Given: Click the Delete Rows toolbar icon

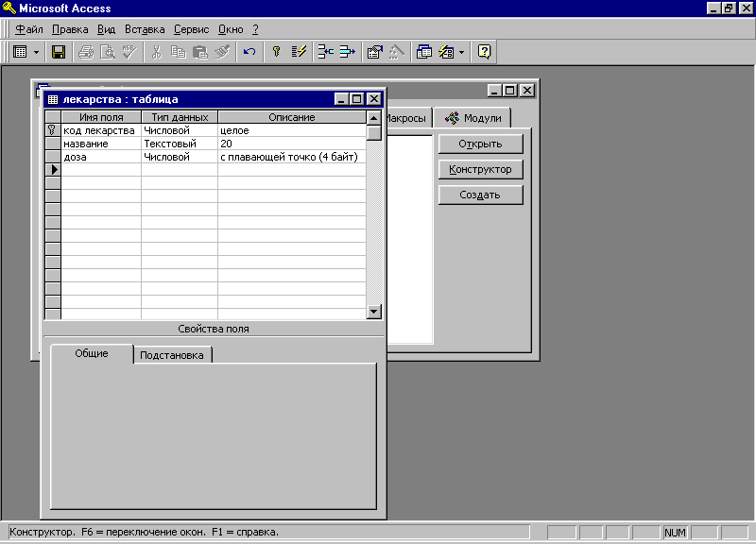Looking at the screenshot, I should tap(347, 52).
